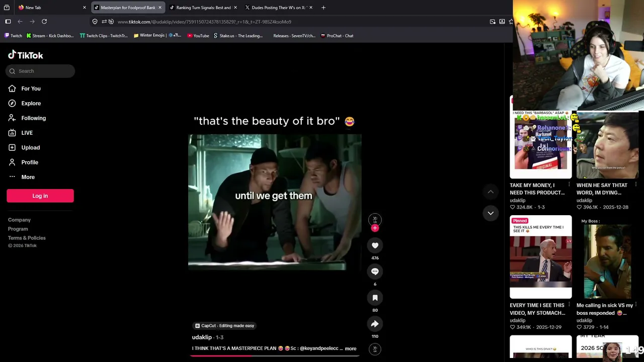Open 'WHEN HE SAY THTAT WORD' video title
The image size is (644, 362).
point(602,189)
